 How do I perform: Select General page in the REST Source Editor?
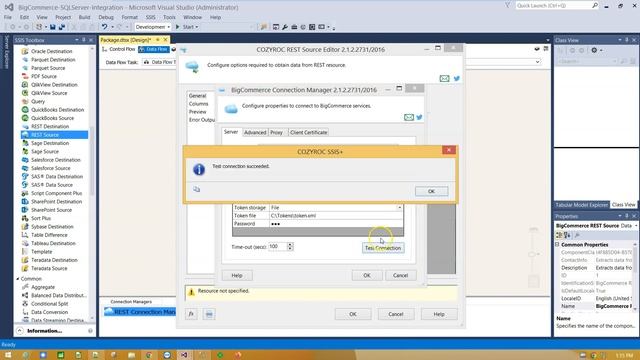[x=198, y=96]
